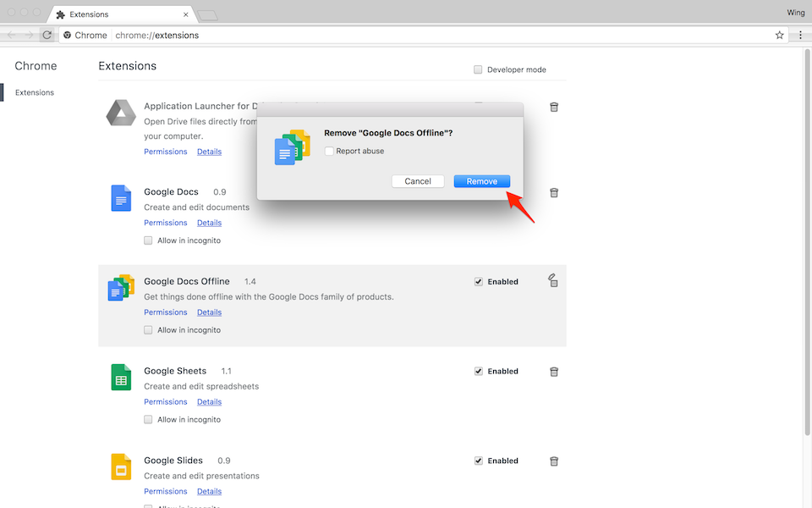The width and height of the screenshot is (812, 508).
Task: Bookmark this page with the star icon
Action: (779, 35)
